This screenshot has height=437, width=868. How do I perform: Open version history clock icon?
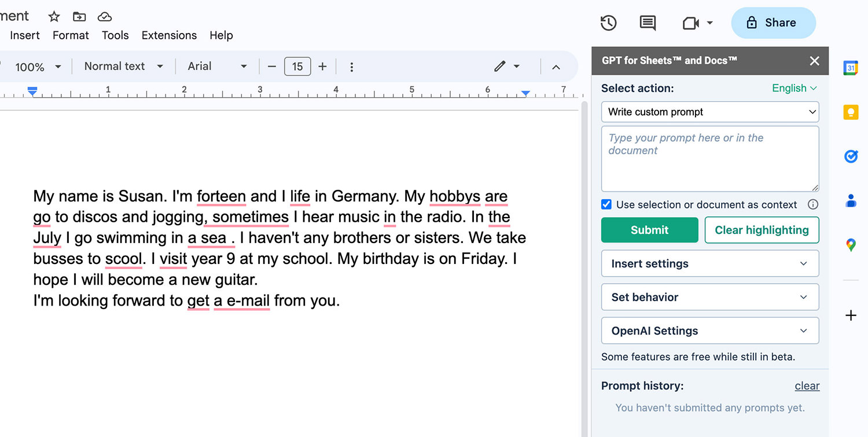pyautogui.click(x=608, y=23)
